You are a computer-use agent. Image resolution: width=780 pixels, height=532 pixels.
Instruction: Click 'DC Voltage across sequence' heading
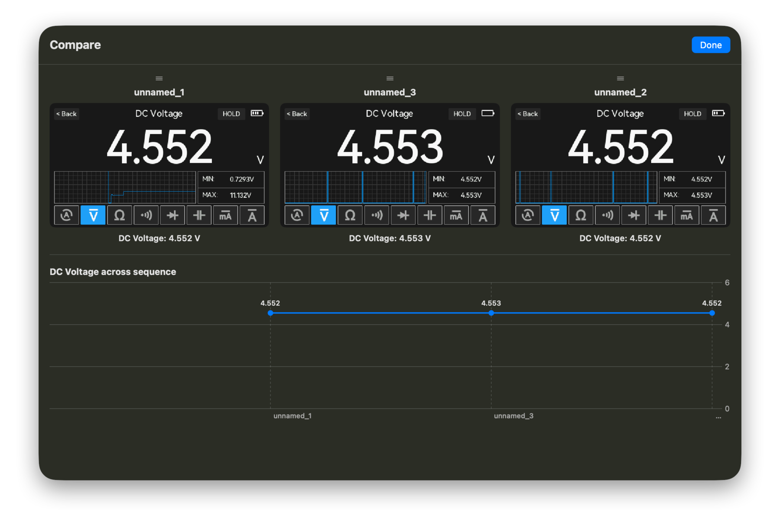(x=113, y=272)
